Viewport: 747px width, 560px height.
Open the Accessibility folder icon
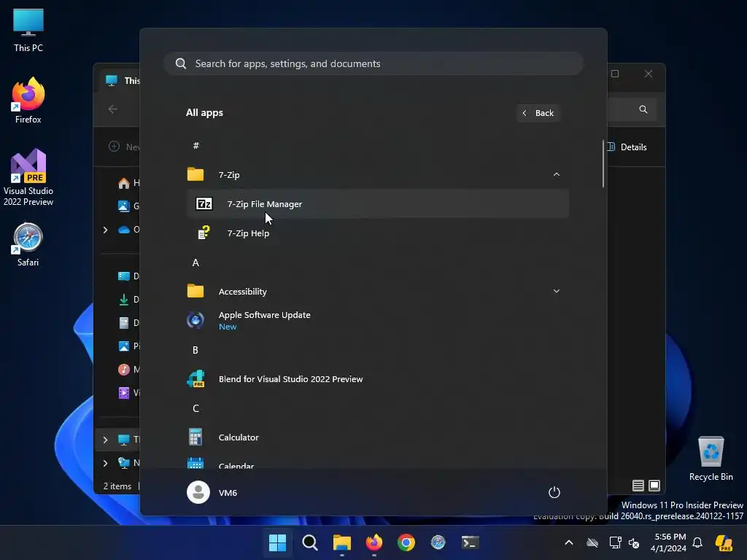pyautogui.click(x=196, y=291)
